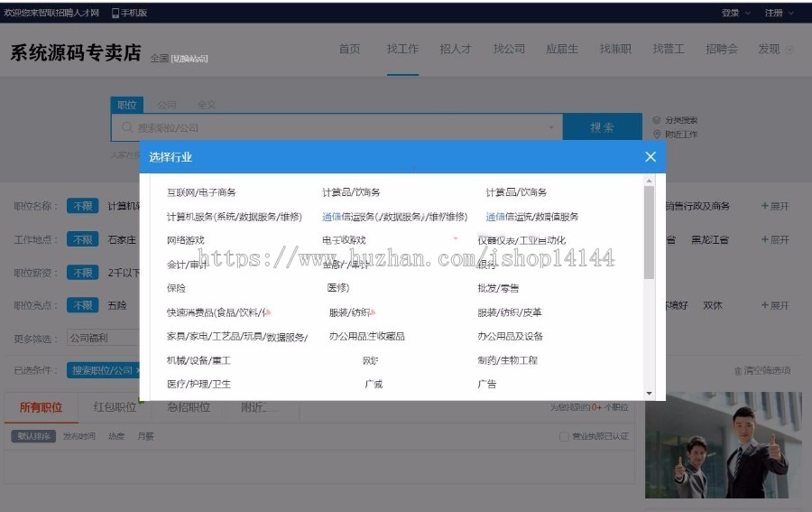812x512 pixels.
Task: Switch to 全文 search tab
Action: coord(206,105)
